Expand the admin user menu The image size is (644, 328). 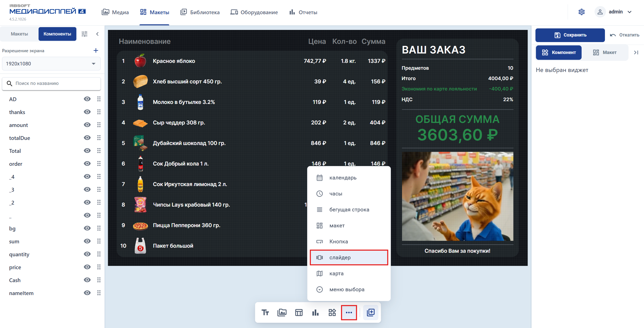pyautogui.click(x=614, y=12)
